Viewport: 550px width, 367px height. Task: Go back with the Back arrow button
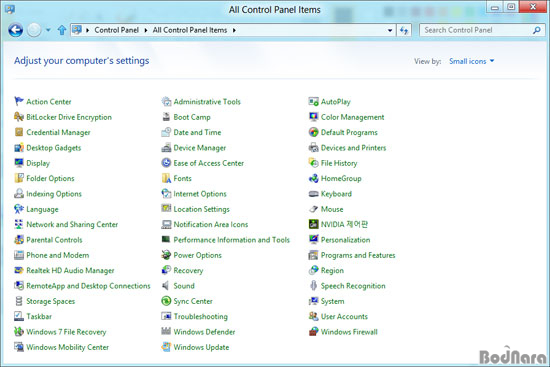(15, 30)
